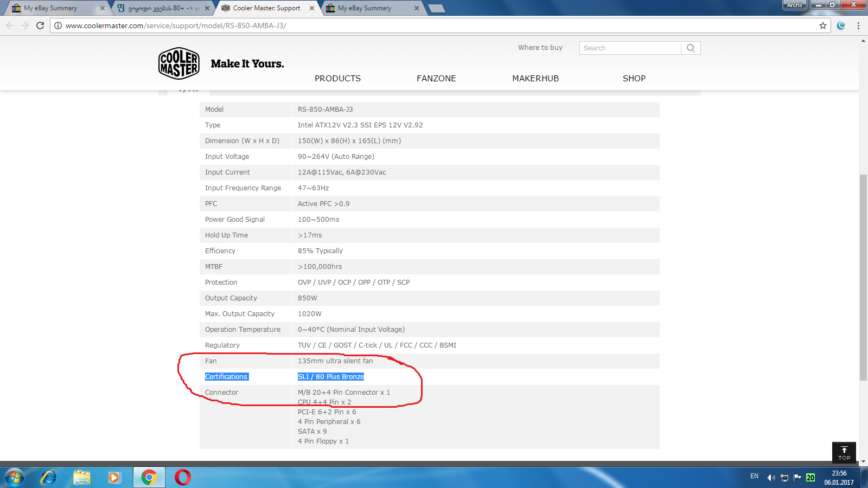Close the first My eBay Summary tab
Screen dimensions: 868x488
pos(103,8)
